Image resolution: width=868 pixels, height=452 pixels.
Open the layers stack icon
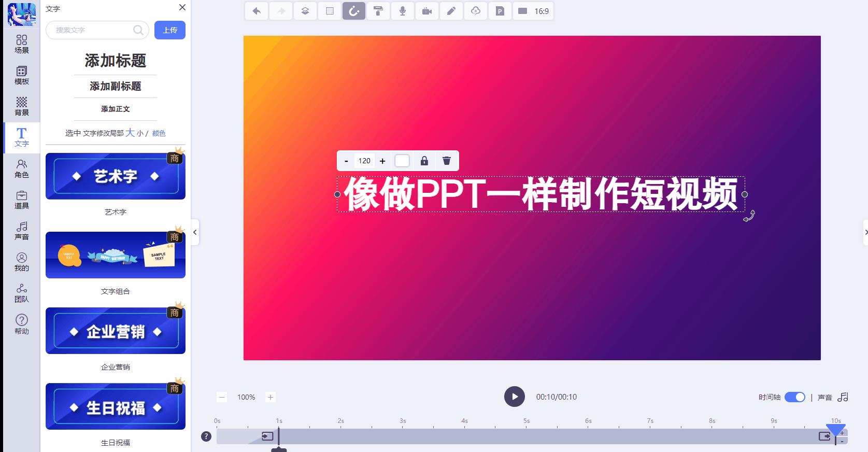305,11
